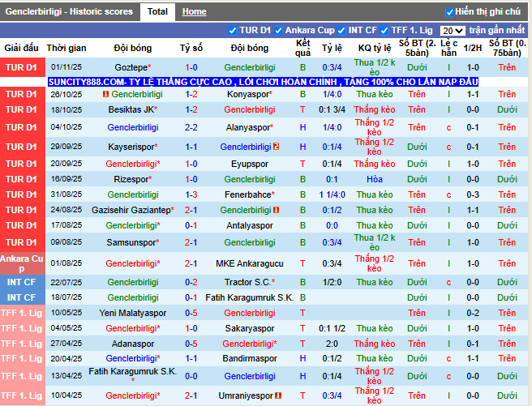Uncheck the INT CF filter
Viewport: 532px width, 406px height.
point(341,31)
